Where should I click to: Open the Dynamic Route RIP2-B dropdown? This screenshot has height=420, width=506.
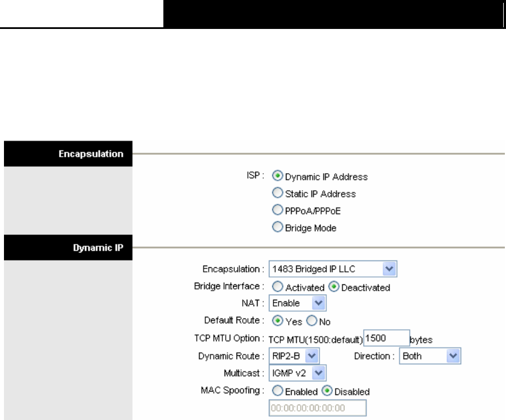(x=294, y=356)
